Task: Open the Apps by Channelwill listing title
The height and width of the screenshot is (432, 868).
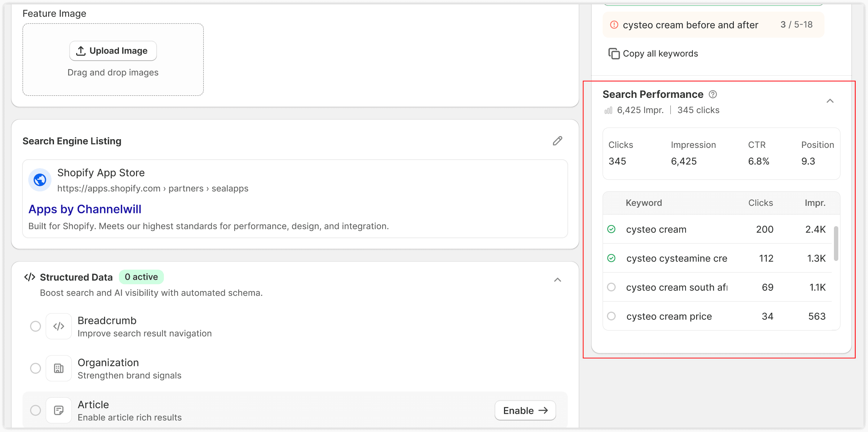Action: click(x=85, y=209)
